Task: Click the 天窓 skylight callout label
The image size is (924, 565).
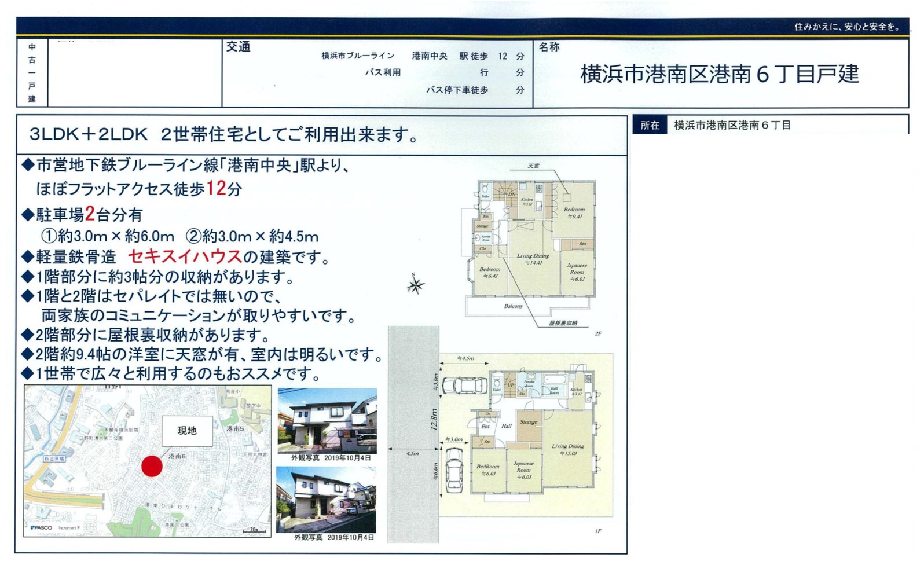Action: click(533, 166)
